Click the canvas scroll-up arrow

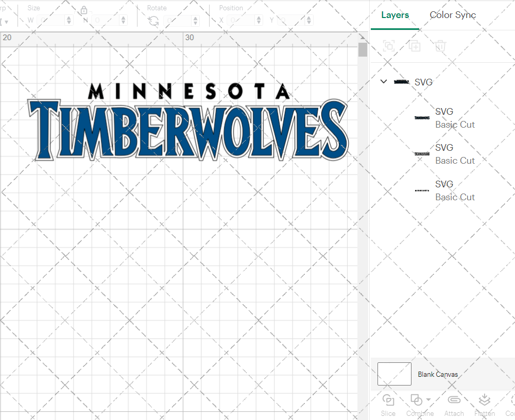(363, 37)
